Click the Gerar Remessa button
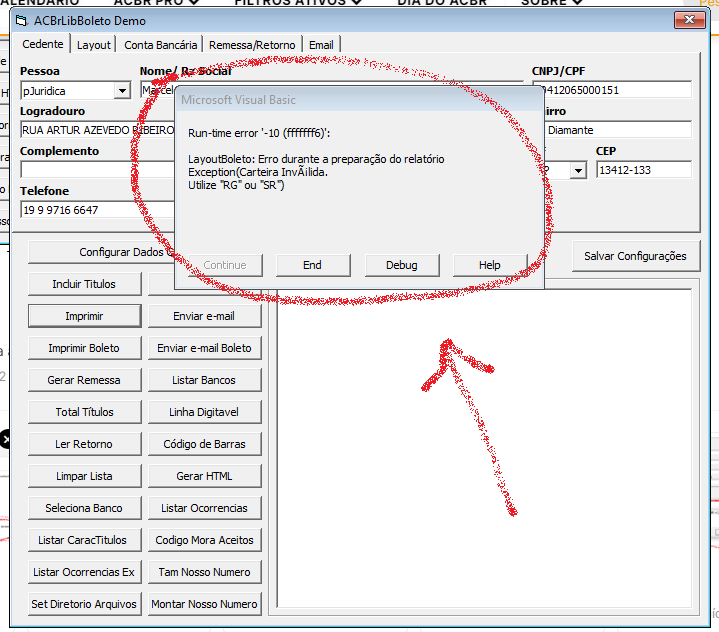 pyautogui.click(x=84, y=380)
